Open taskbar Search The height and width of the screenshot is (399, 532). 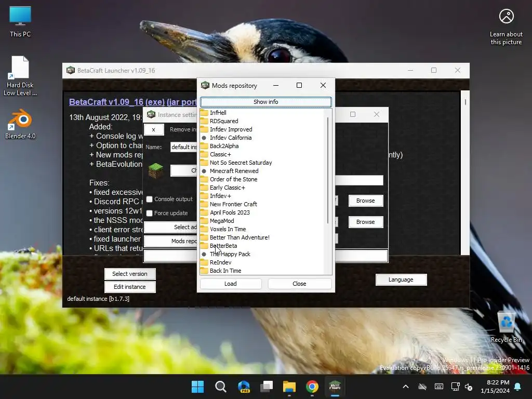tap(220, 387)
